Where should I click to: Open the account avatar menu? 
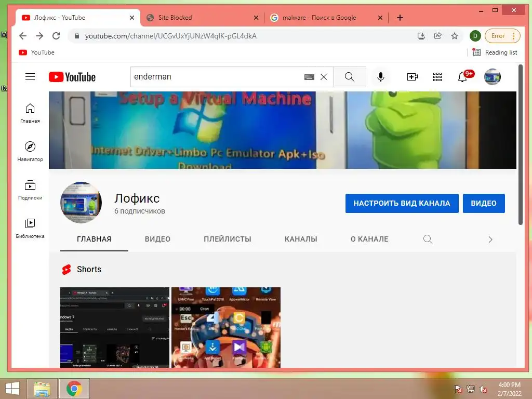(493, 77)
